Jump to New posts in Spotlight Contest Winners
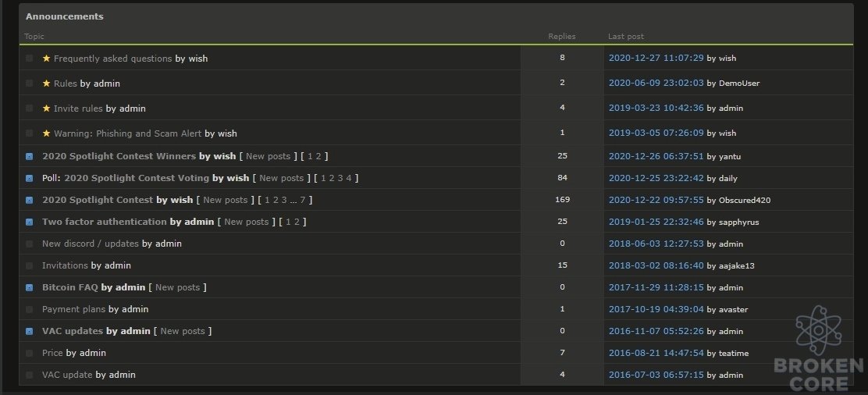 [268, 156]
